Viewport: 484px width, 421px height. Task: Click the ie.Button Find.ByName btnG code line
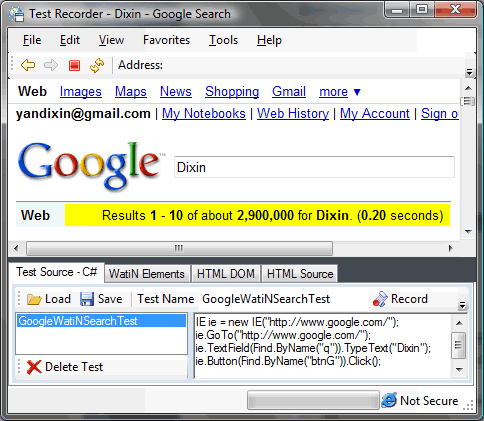[288, 361]
